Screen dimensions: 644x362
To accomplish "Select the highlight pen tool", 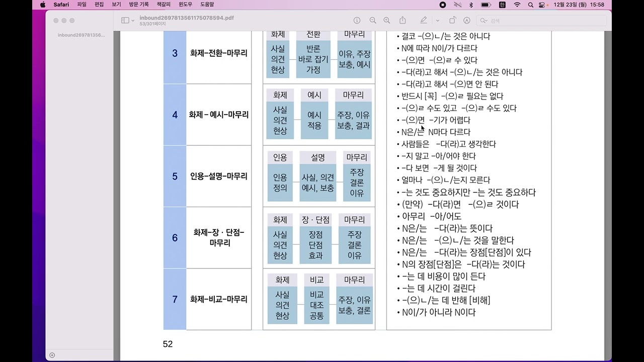I will pyautogui.click(x=424, y=20).
